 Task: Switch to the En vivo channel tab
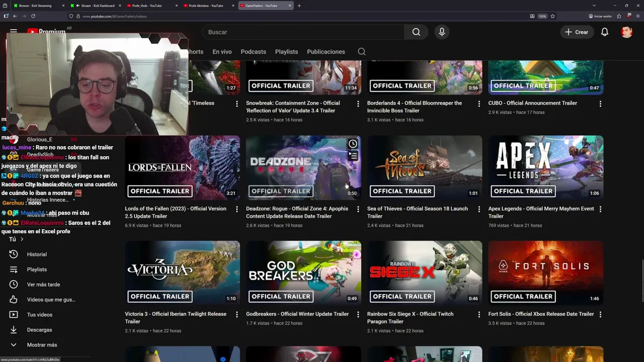pyautogui.click(x=222, y=52)
